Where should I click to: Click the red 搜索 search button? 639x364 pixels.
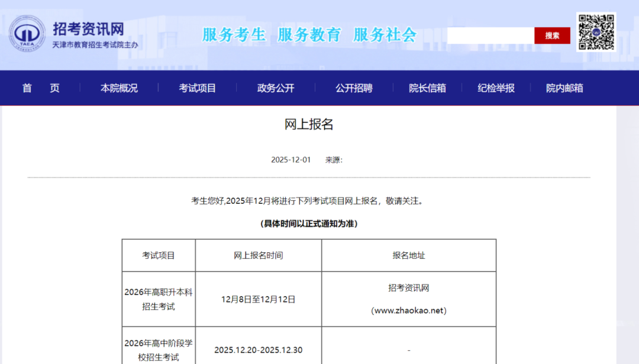point(552,35)
